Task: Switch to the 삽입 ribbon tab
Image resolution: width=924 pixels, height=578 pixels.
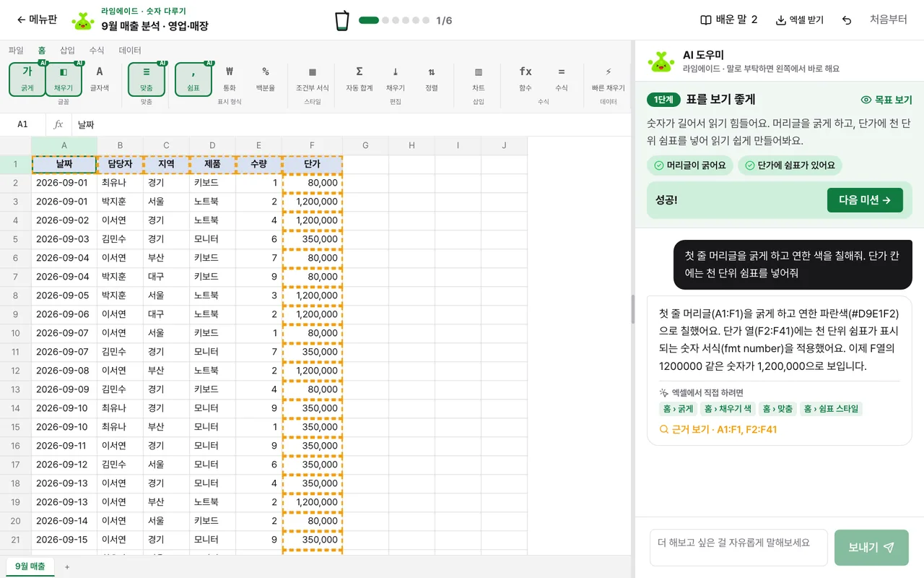Action: coord(67,51)
